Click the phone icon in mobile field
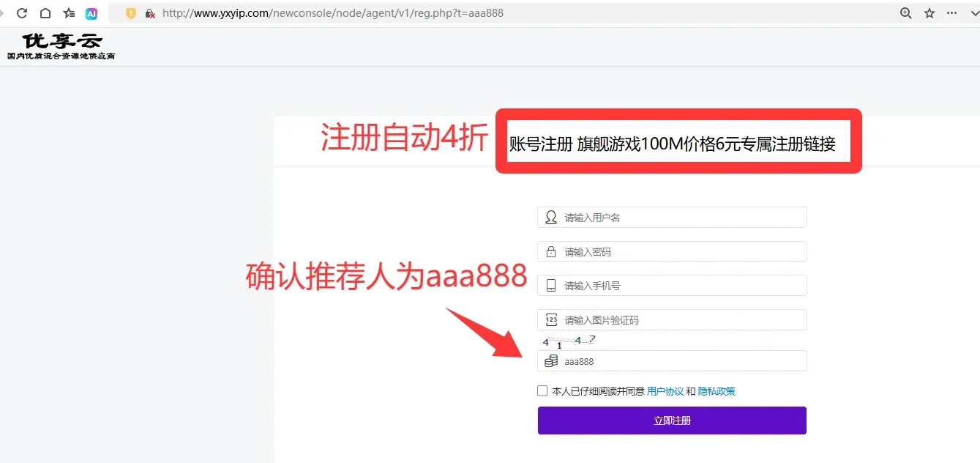The height and width of the screenshot is (463, 980). [551, 286]
